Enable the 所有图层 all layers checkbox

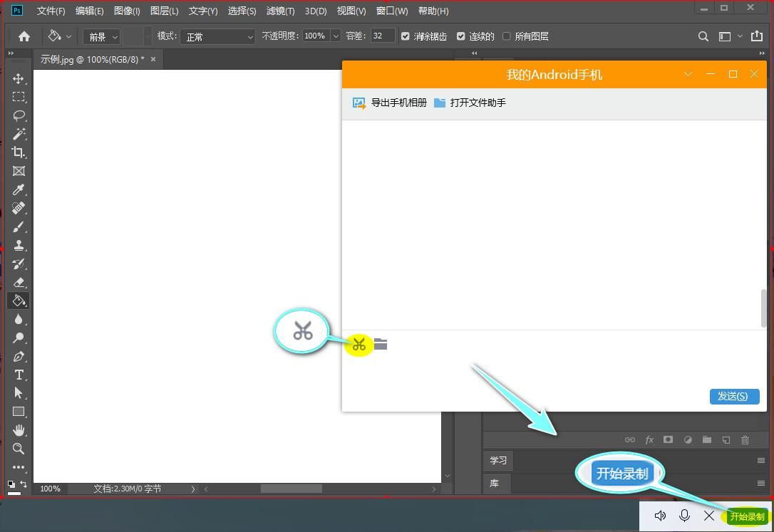(507, 36)
